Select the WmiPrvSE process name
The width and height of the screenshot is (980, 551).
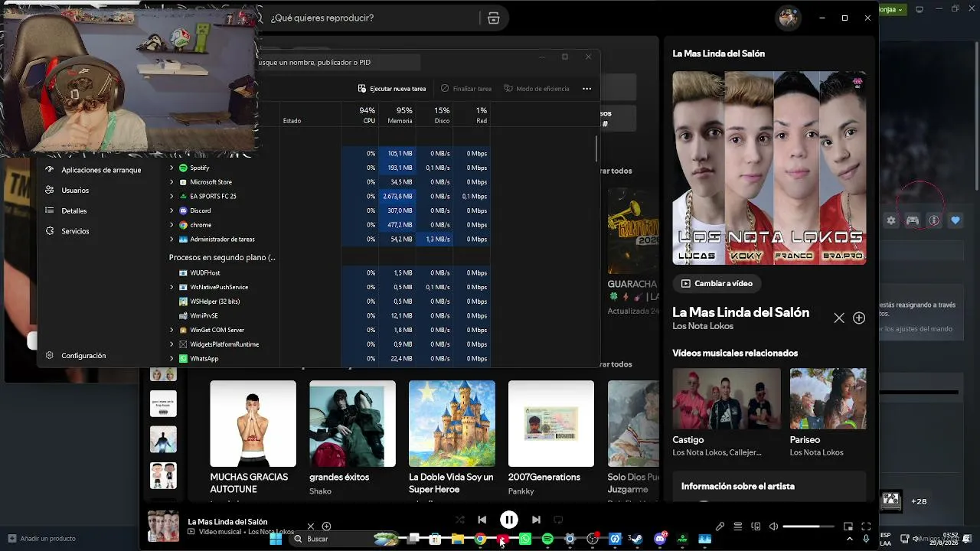tap(204, 316)
